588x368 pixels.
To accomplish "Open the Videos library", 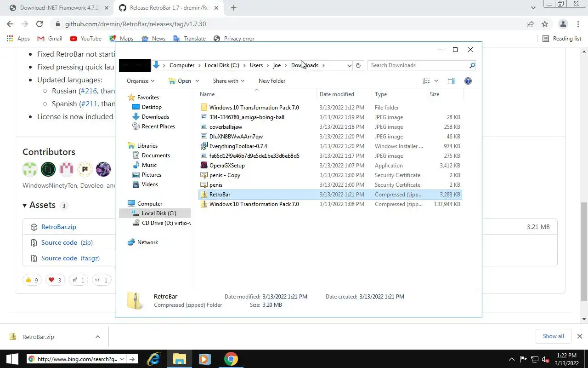I will click(x=145, y=184).
